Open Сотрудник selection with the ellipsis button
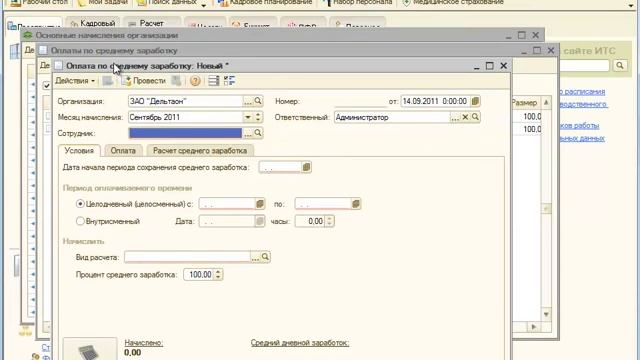Viewport: 640px width, 360px height. pyautogui.click(x=248, y=133)
